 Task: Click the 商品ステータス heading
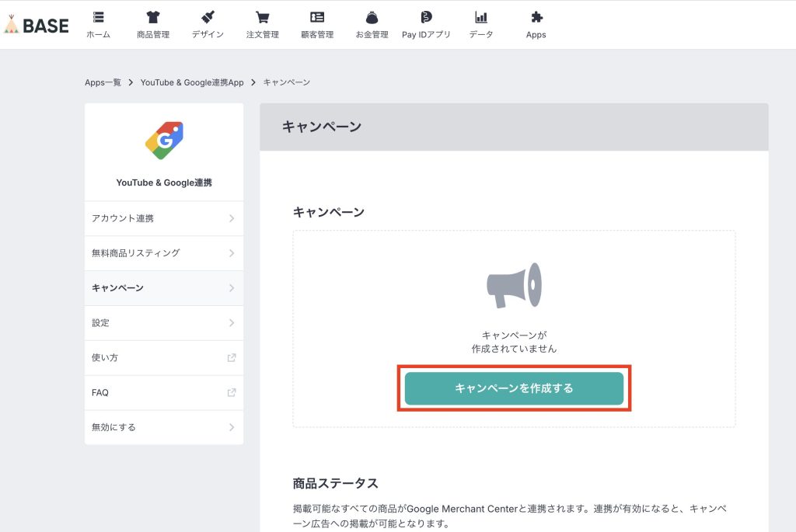click(336, 483)
